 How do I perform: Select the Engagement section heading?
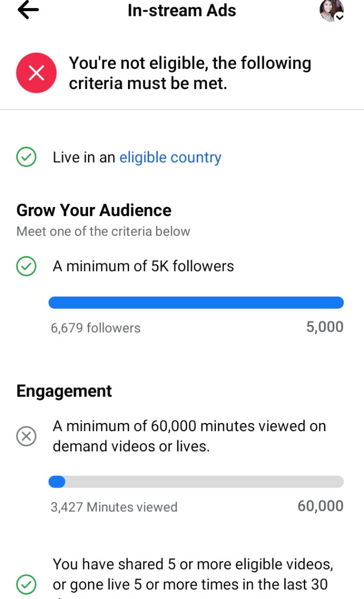tap(64, 391)
